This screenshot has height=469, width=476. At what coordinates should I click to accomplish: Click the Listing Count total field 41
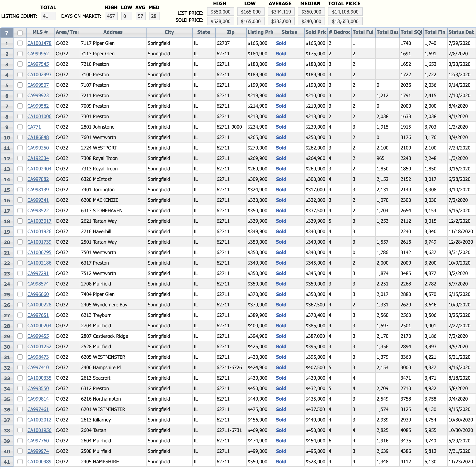click(48, 16)
